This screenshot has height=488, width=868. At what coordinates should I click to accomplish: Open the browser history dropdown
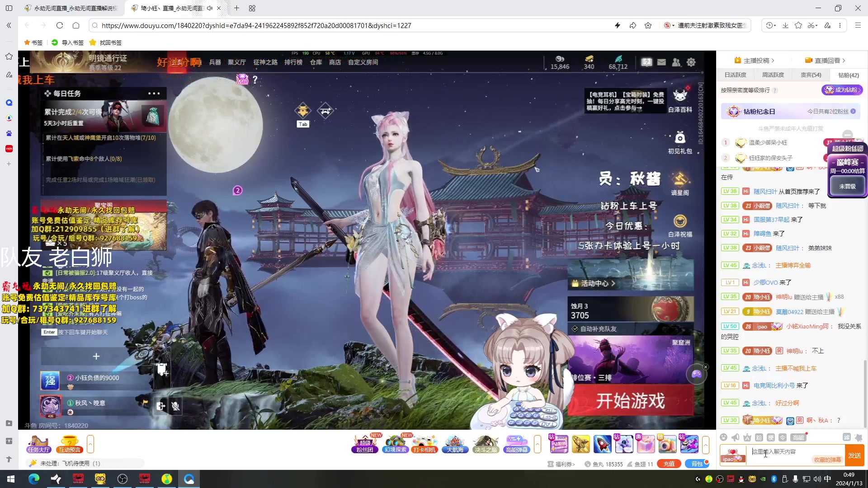point(771,25)
